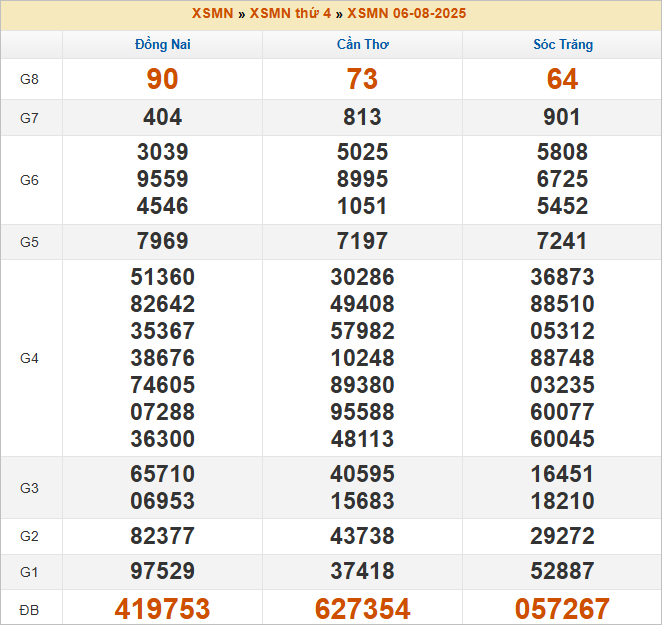Select G7 number 813

click(362, 117)
